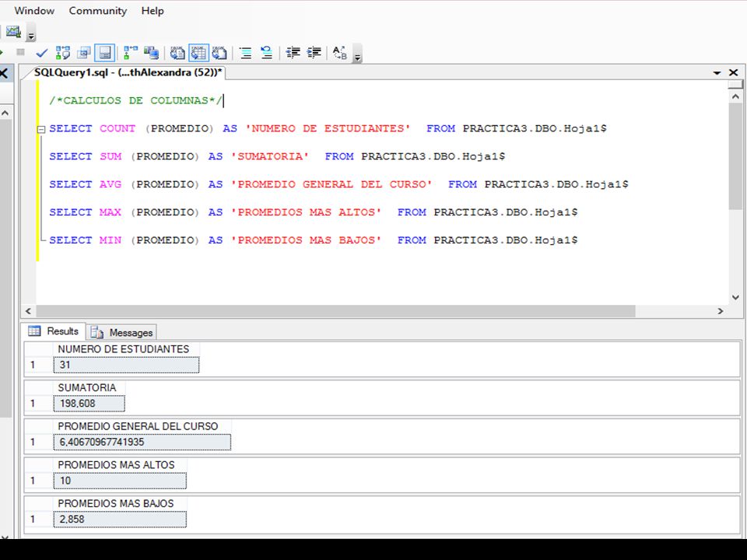Choose the Results to File icon

[x=219, y=53]
